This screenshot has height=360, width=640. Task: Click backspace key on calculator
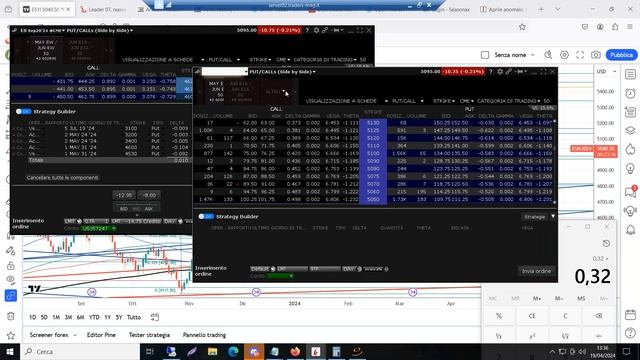(599, 316)
